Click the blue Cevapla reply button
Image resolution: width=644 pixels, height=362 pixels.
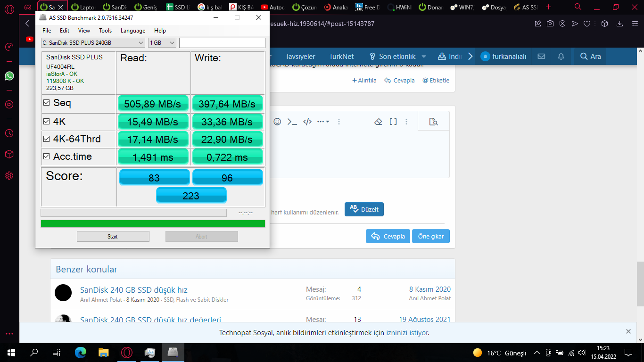pyautogui.click(x=388, y=236)
